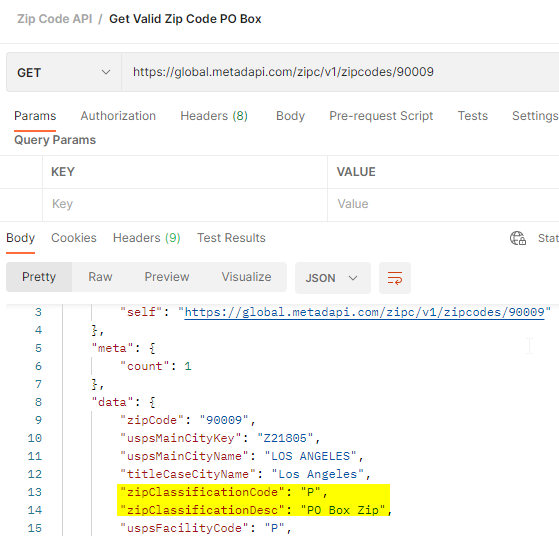
Task: Open the response Cookies tab
Action: pyautogui.click(x=74, y=238)
